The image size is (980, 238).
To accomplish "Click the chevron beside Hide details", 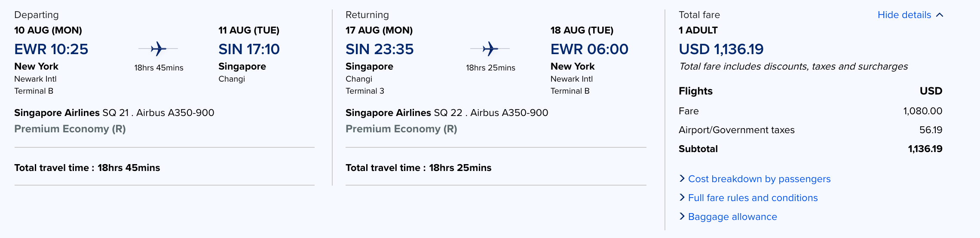I will coord(940,15).
